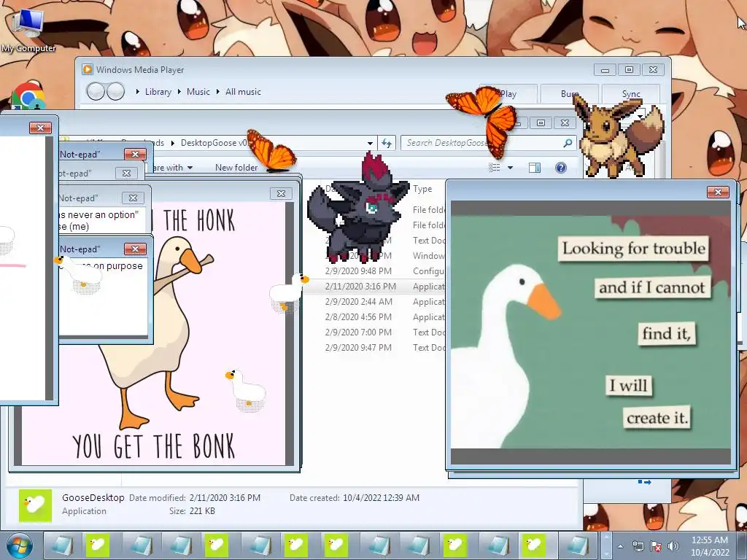This screenshot has width=747, height=560.
Task: Open Explorer help button
Action: point(561,168)
